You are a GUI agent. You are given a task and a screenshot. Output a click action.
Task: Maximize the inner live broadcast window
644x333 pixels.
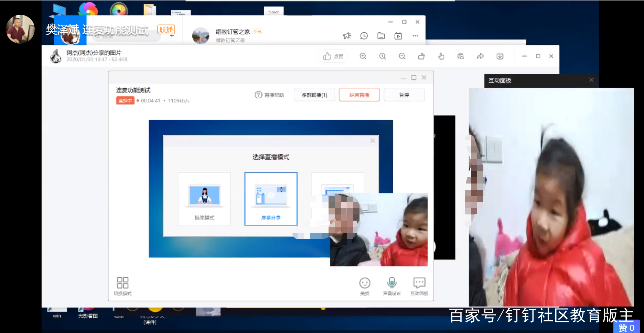pyautogui.click(x=414, y=78)
